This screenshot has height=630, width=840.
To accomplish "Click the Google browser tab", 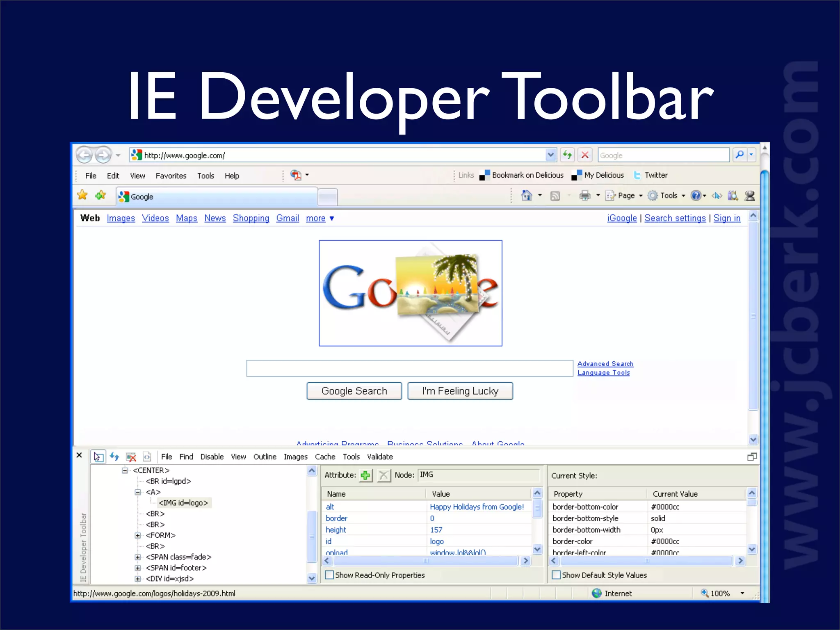I will 217,196.
